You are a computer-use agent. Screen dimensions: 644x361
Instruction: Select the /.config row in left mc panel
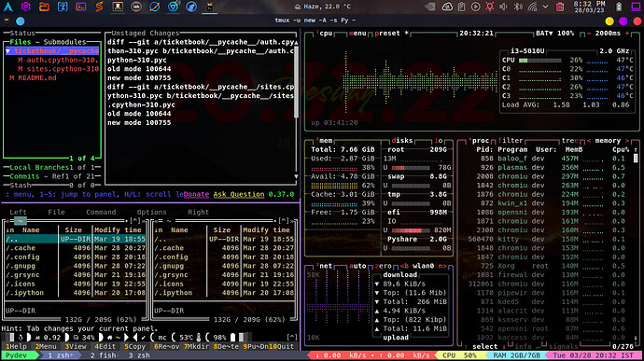point(75,257)
